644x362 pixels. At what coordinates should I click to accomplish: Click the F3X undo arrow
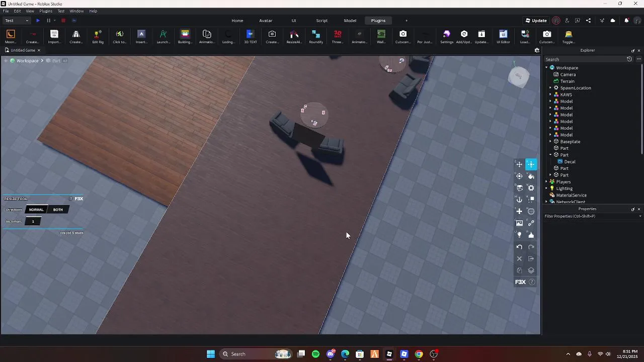pyautogui.click(x=519, y=247)
